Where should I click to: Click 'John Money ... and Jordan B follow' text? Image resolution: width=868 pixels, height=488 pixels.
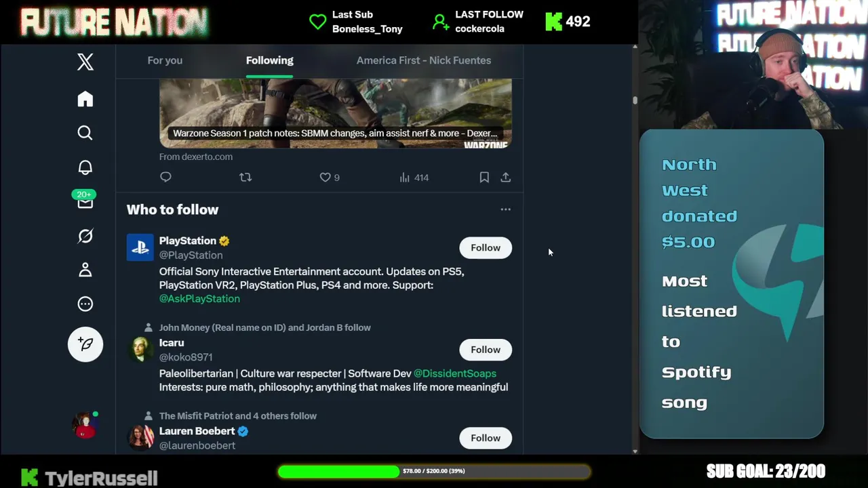point(264,327)
